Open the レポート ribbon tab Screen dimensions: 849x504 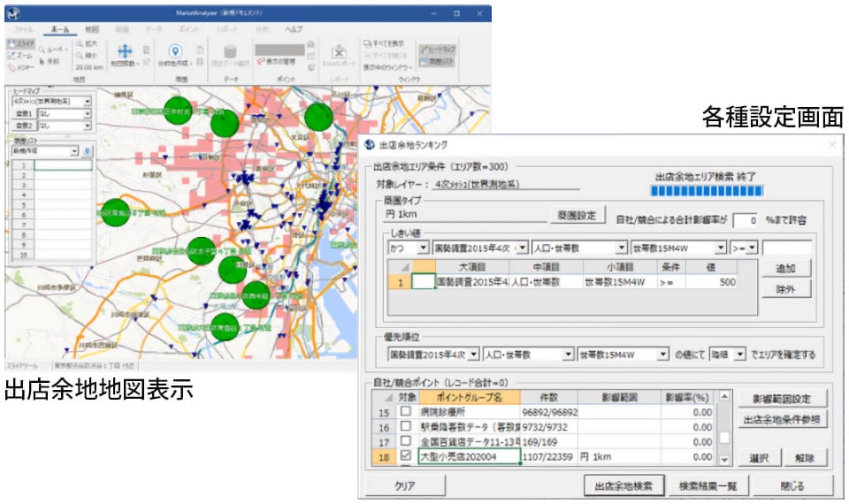(x=227, y=29)
